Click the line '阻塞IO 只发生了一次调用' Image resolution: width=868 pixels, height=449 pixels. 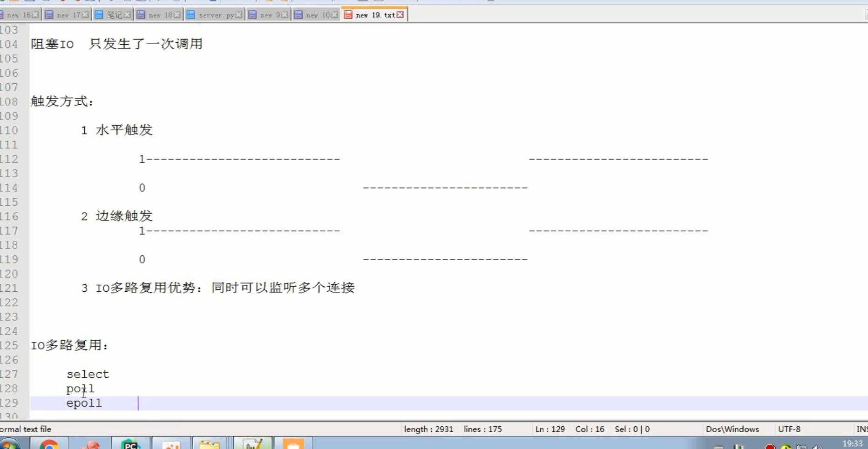[x=116, y=44]
